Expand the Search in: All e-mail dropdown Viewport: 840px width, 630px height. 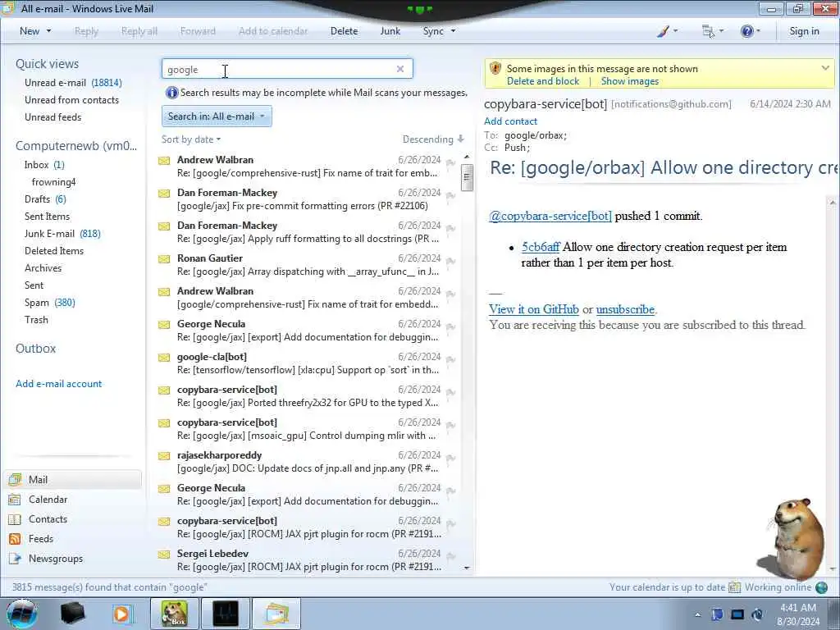[x=217, y=116]
